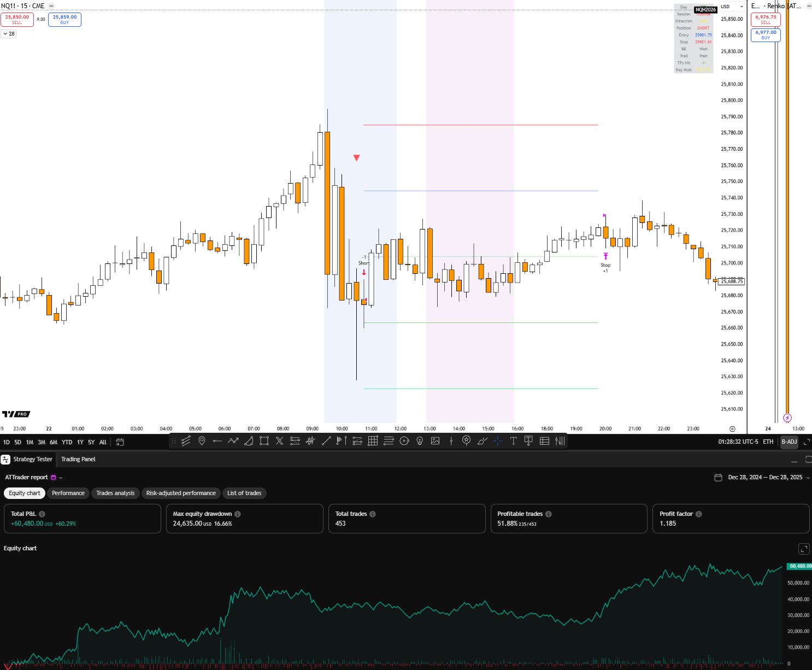Open the List of trades tab
The image size is (812, 670).
tap(244, 493)
